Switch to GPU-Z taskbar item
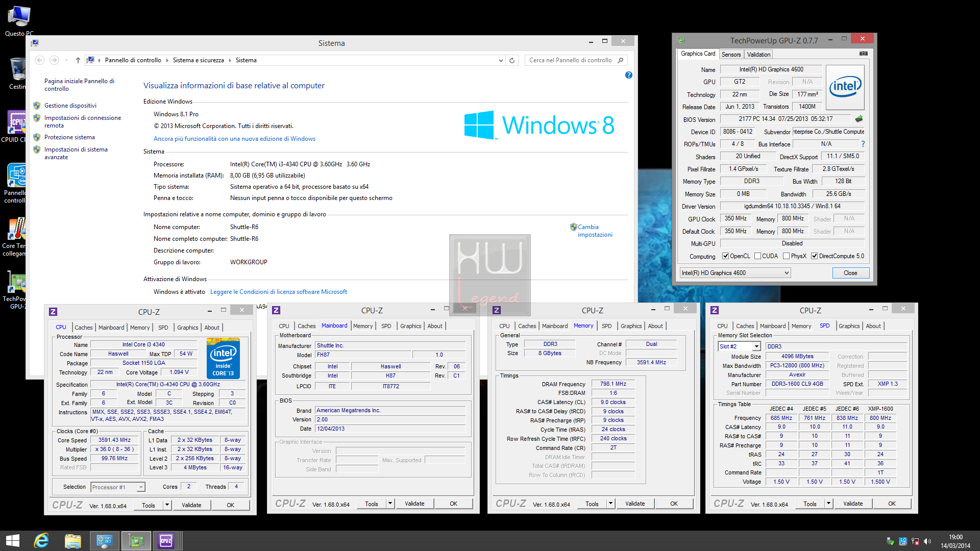980x551 pixels. [x=136, y=541]
